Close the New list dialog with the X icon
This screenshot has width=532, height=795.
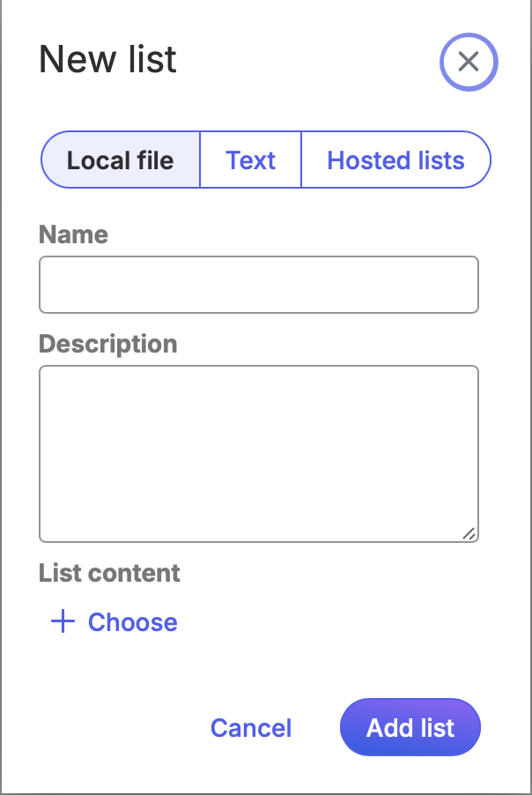pos(469,62)
